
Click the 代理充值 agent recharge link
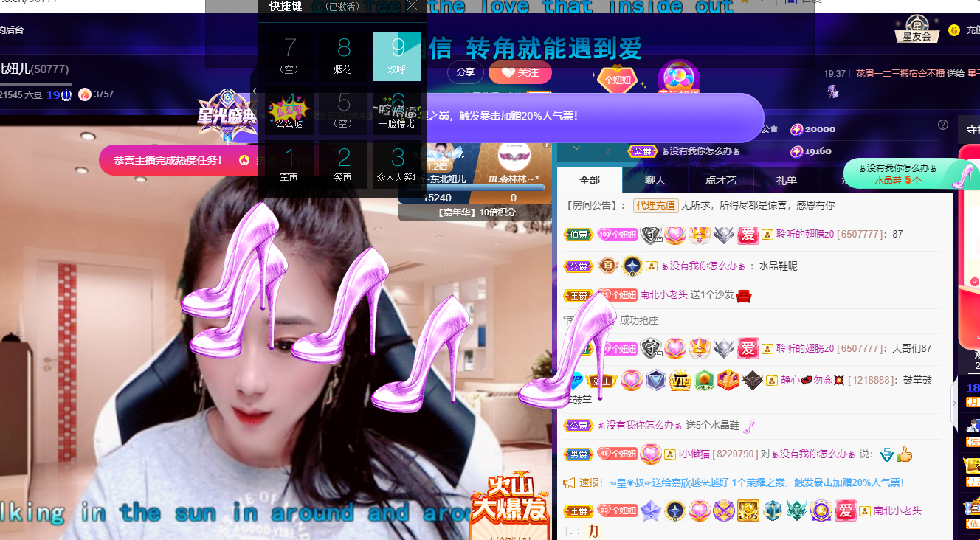tap(655, 205)
